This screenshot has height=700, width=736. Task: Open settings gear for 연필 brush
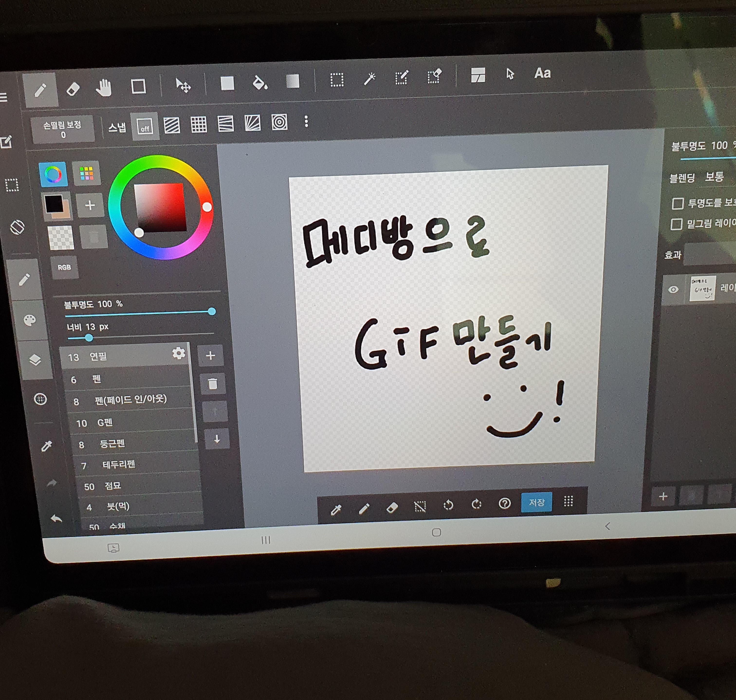(179, 353)
